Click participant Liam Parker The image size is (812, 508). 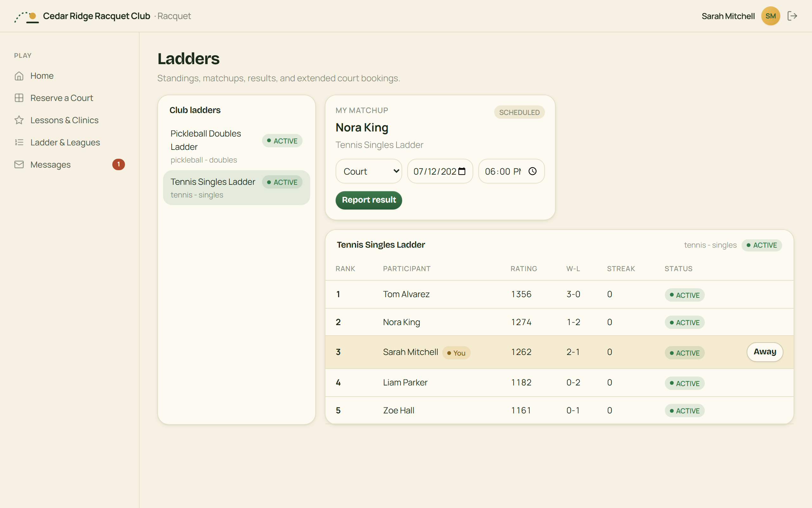[x=405, y=382]
